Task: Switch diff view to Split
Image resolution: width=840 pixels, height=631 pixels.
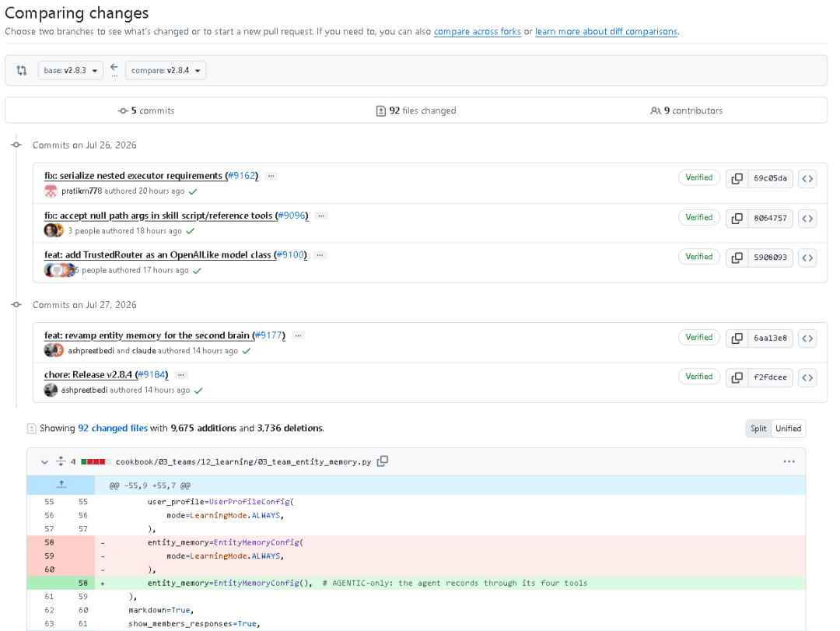Action: pos(758,429)
